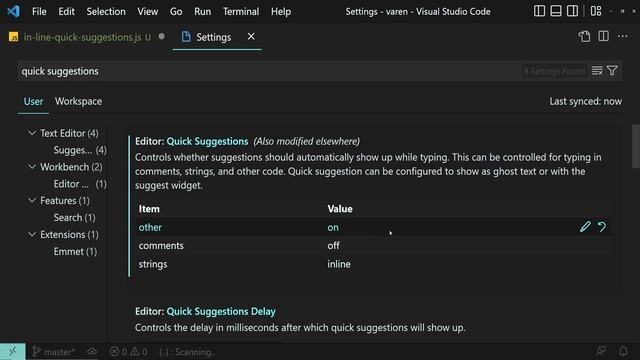Collapse Features tree group
The image size is (640, 360).
[x=32, y=200]
